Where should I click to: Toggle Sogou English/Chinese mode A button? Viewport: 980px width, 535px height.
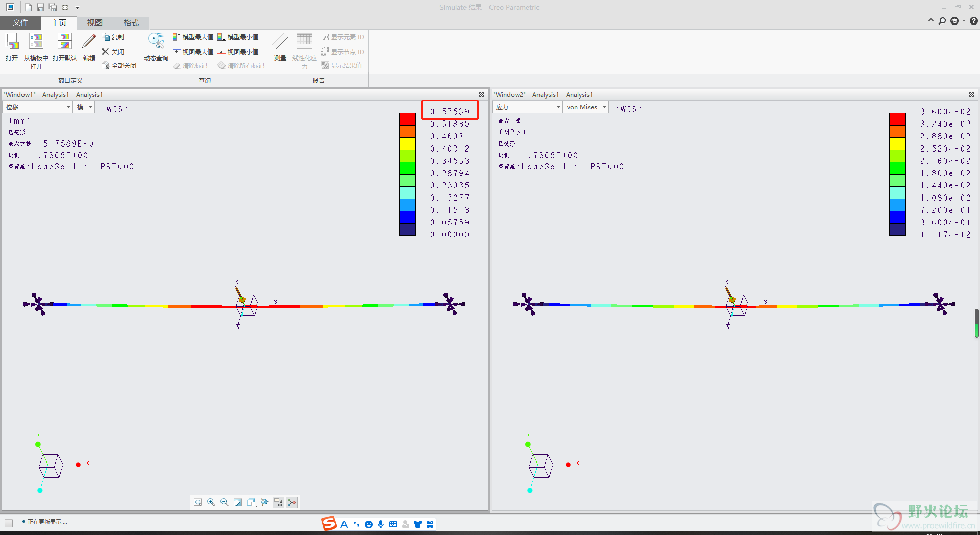pyautogui.click(x=344, y=524)
